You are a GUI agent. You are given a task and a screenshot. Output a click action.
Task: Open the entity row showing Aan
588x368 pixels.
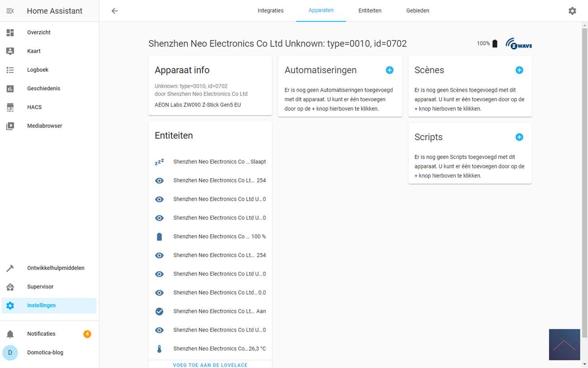click(210, 311)
